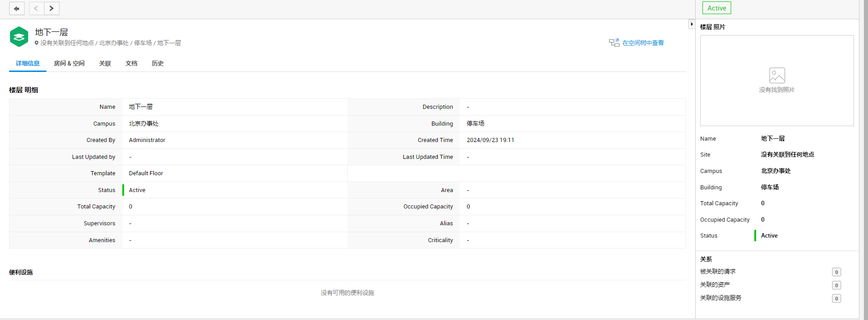Click the back arrow button
The height and width of the screenshot is (320, 868).
tap(16, 8)
